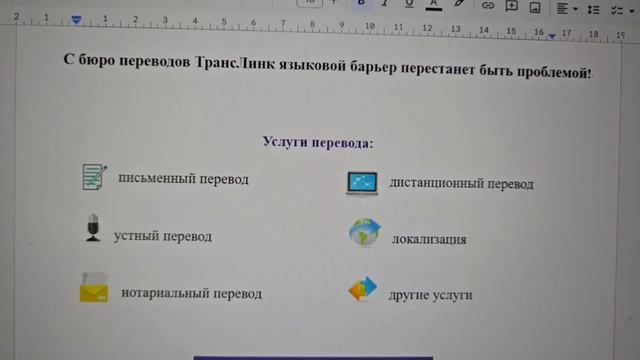Click the 'устный перевод' text
Viewport: 640px width, 360px height.
point(163,236)
